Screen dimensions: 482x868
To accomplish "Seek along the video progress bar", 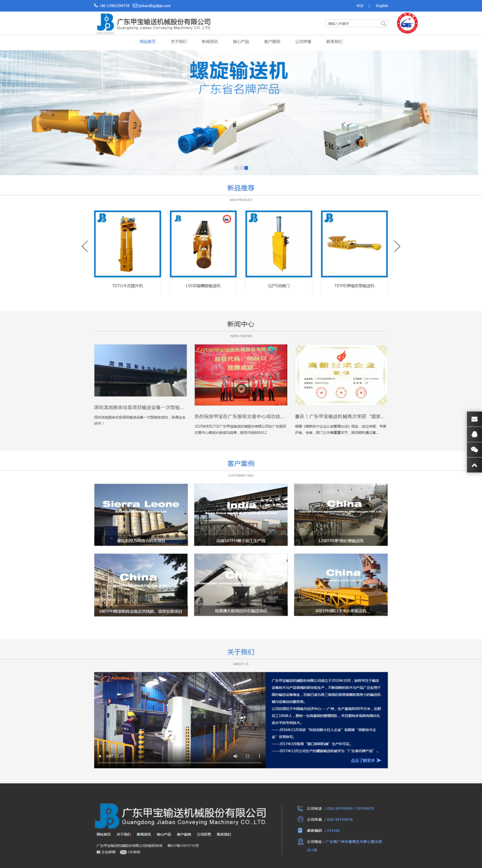I will point(179,763).
